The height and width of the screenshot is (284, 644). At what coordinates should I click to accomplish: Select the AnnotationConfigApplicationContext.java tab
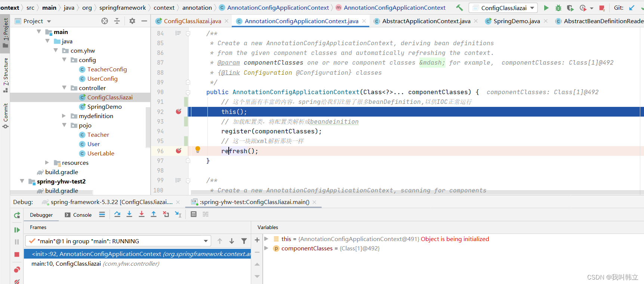pos(301,21)
